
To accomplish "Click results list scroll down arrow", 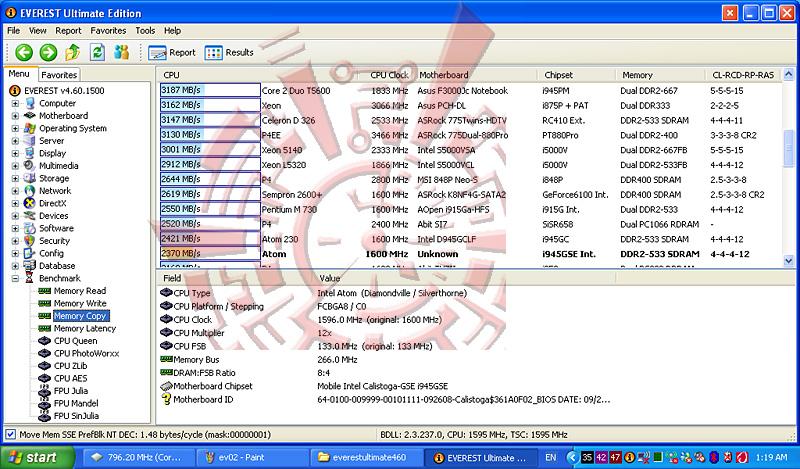I will point(789,261).
